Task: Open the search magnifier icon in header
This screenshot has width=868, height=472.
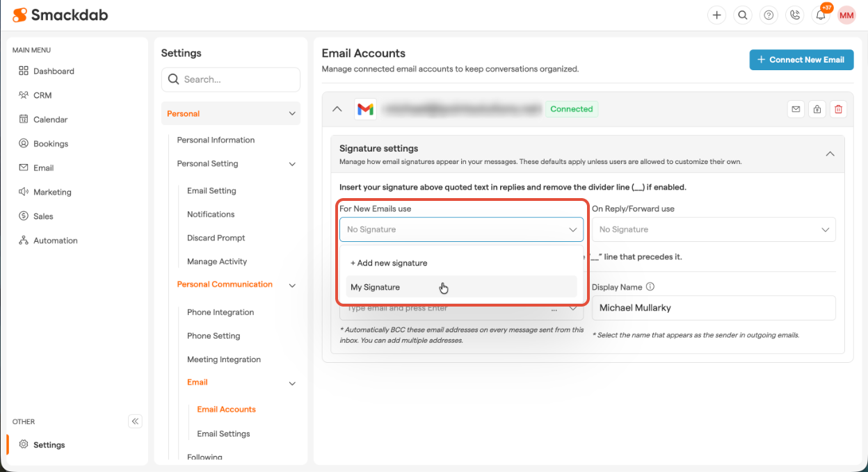Action: [x=743, y=15]
